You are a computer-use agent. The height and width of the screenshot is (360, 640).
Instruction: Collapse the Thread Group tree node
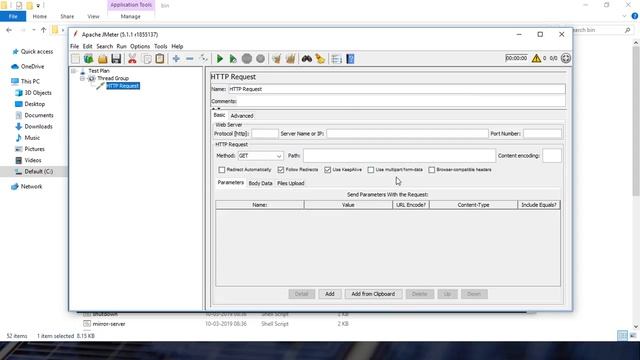coord(82,78)
